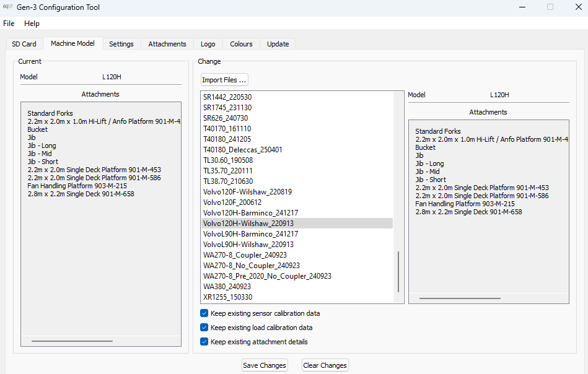Choose VolvoL90H-Wilshaw_220913 from the list
Screen dimensions: 588x374
297,245
